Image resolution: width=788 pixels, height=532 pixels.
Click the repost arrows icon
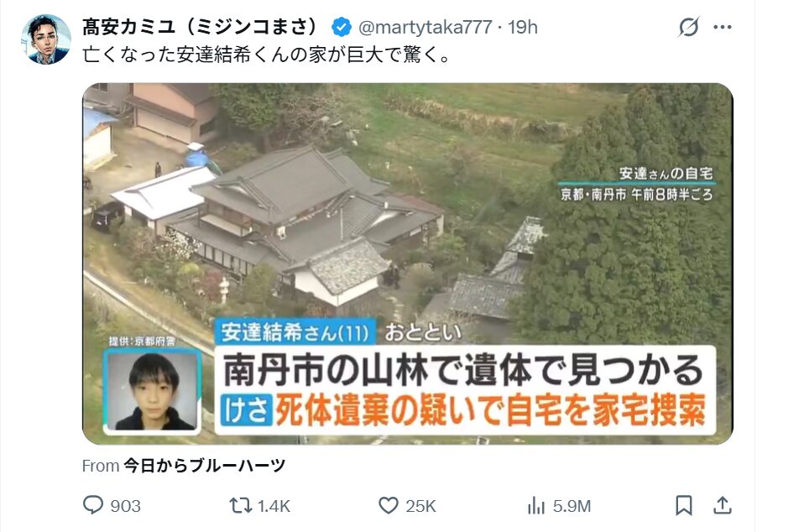(240, 505)
